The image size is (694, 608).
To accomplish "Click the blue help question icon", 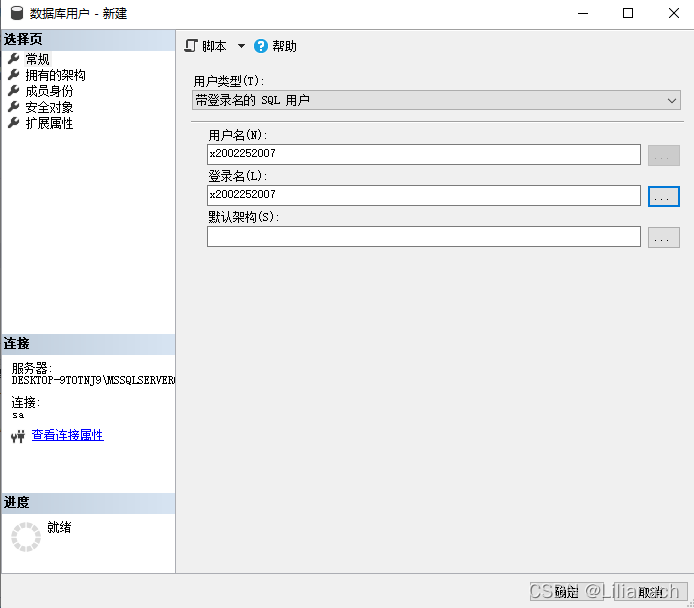I will tap(261, 46).
